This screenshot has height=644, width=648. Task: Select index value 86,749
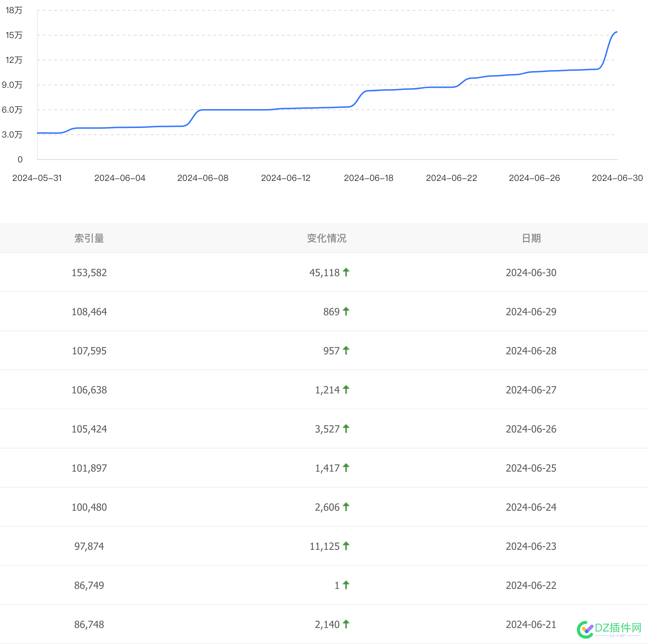(x=89, y=585)
